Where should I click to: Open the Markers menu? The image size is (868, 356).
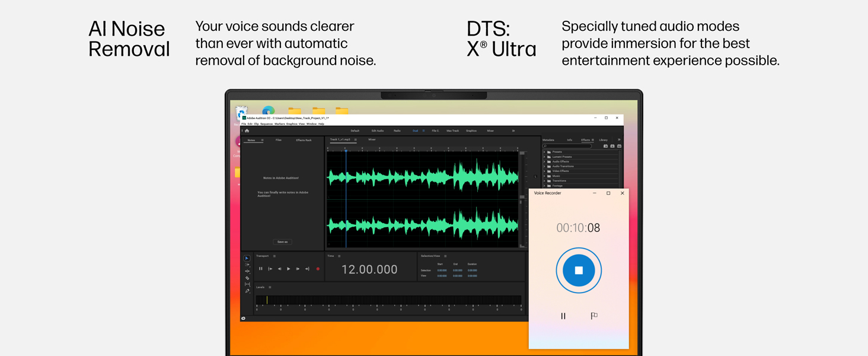(x=280, y=124)
